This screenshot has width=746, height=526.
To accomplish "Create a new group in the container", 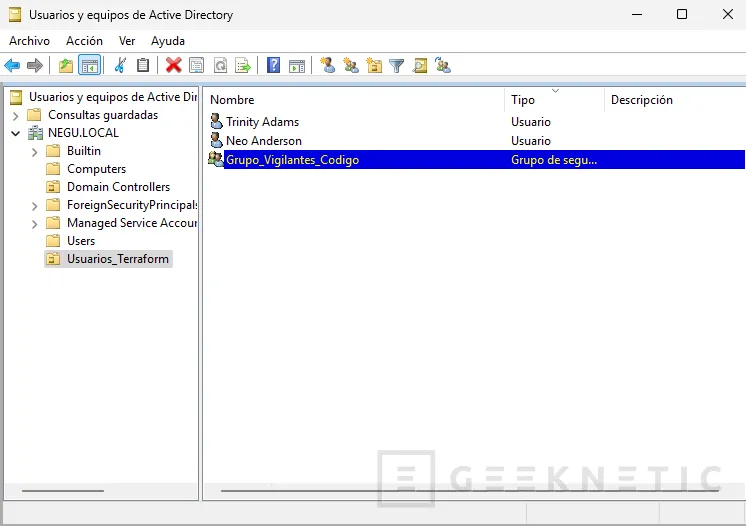I will pos(351,65).
